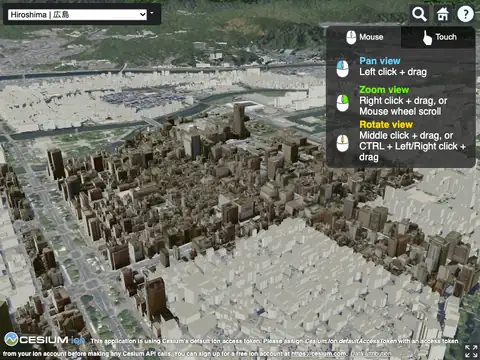
Task: Click the "Mouse wheel scroll" instruction
Action: click(400, 111)
